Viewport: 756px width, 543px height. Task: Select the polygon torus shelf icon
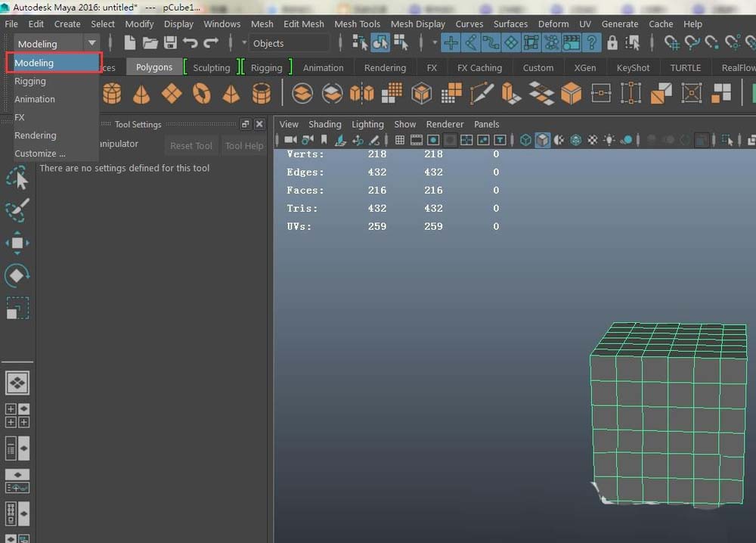tap(201, 94)
